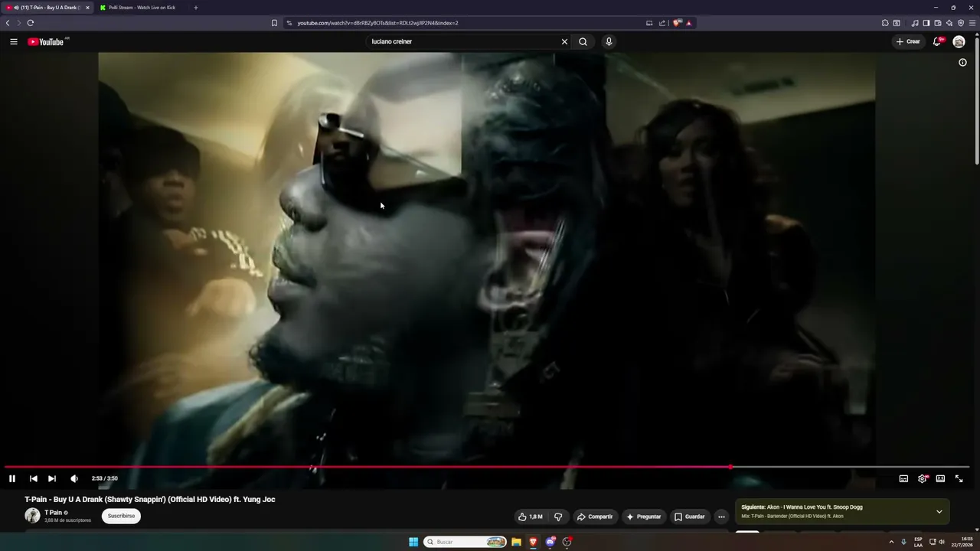This screenshot has width=980, height=551.
Task: Dislike the video
Action: pos(558,517)
